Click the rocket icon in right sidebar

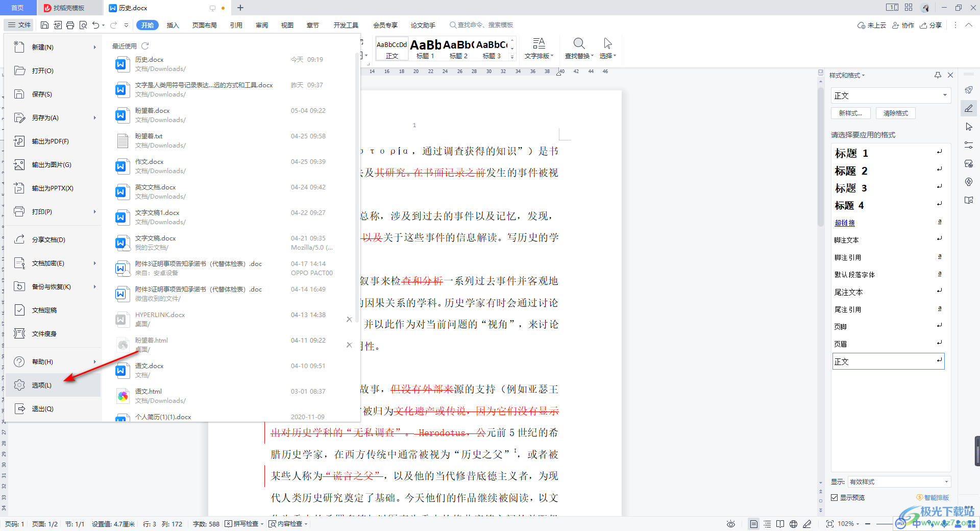pos(969,90)
